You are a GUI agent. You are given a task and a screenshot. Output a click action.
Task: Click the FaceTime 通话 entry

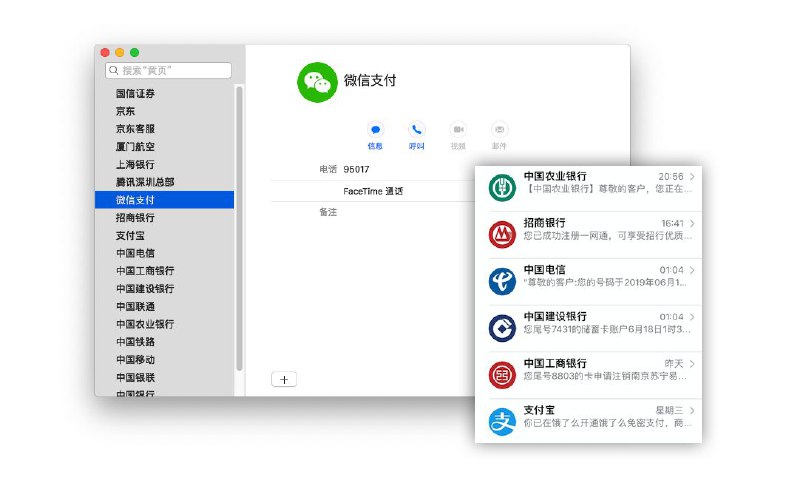(x=373, y=191)
